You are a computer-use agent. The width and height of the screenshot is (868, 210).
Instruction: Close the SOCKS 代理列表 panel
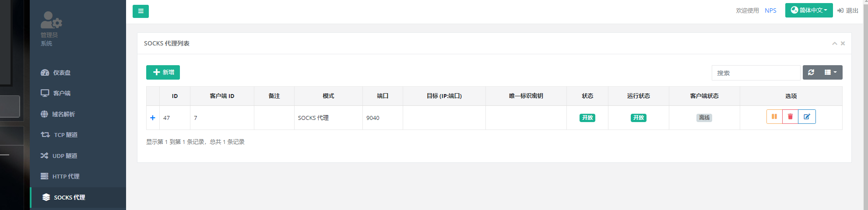click(843, 43)
